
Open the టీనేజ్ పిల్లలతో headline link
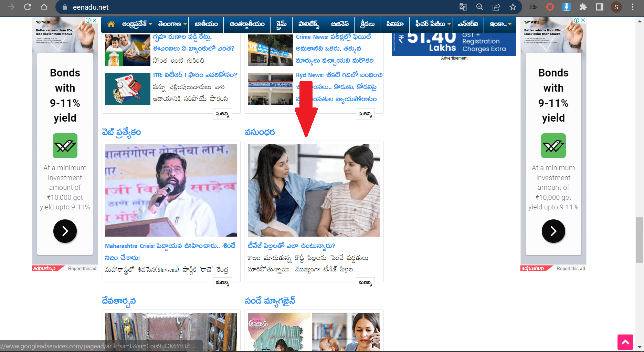point(292,246)
